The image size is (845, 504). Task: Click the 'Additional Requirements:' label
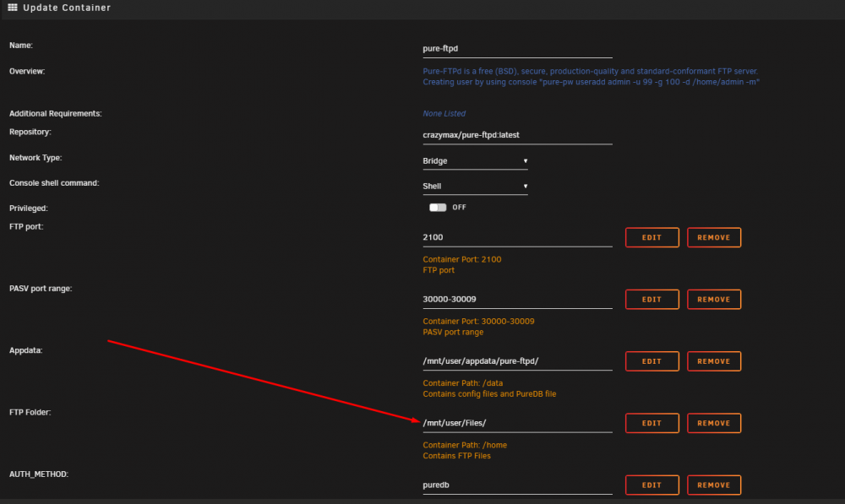56,114
